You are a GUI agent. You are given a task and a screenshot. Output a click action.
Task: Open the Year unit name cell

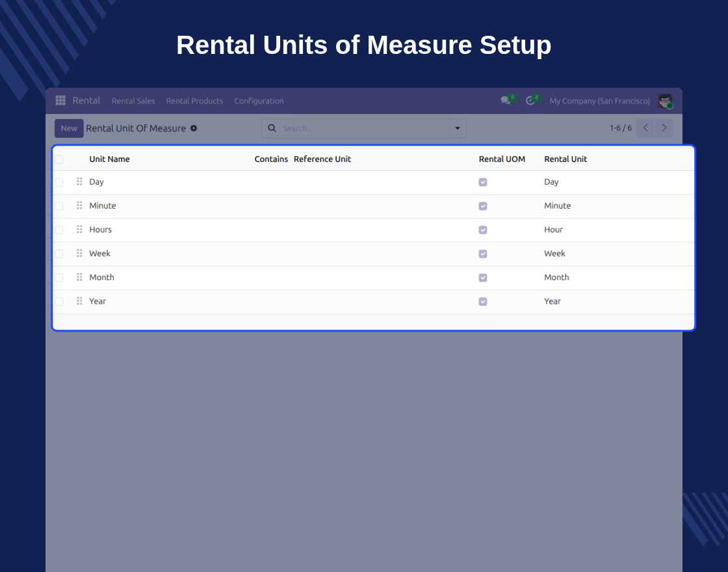coord(97,301)
